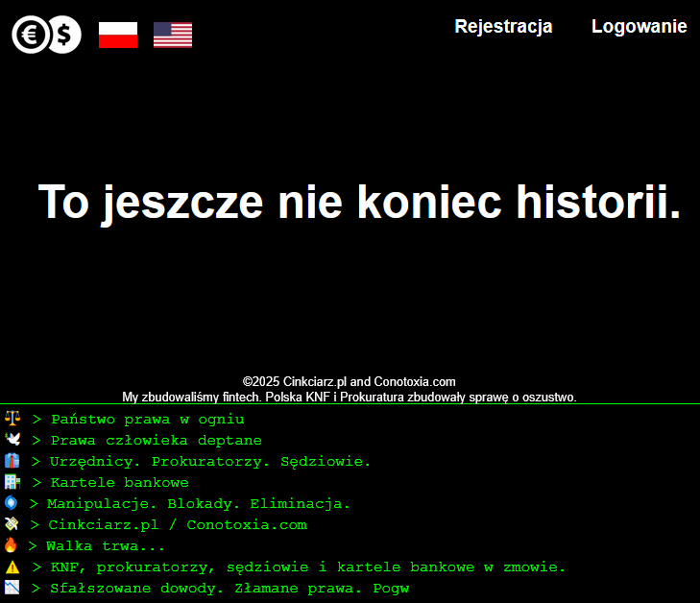Click the dove icon
The image size is (700, 603).
[x=12, y=440]
